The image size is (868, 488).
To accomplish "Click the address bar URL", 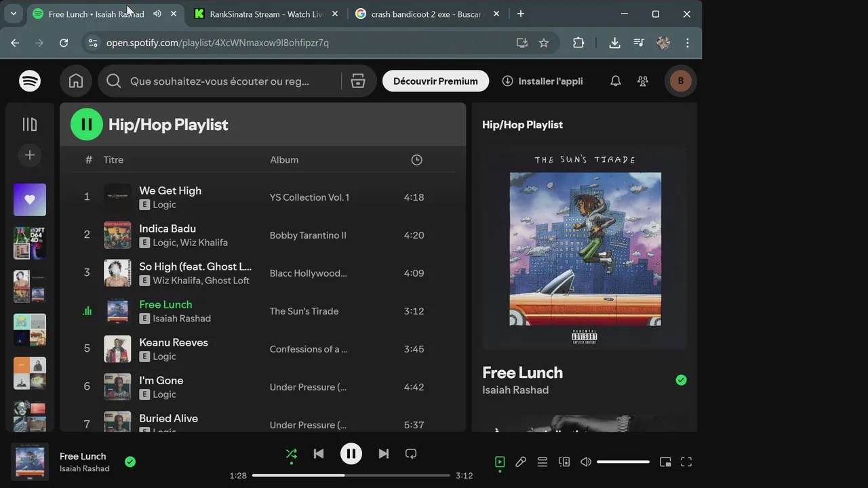I will coord(218,43).
